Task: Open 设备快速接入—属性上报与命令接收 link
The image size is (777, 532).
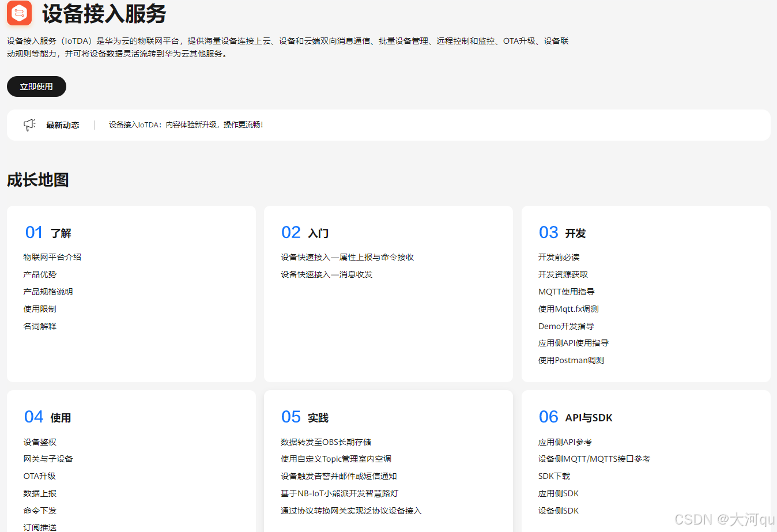Action: 348,257
